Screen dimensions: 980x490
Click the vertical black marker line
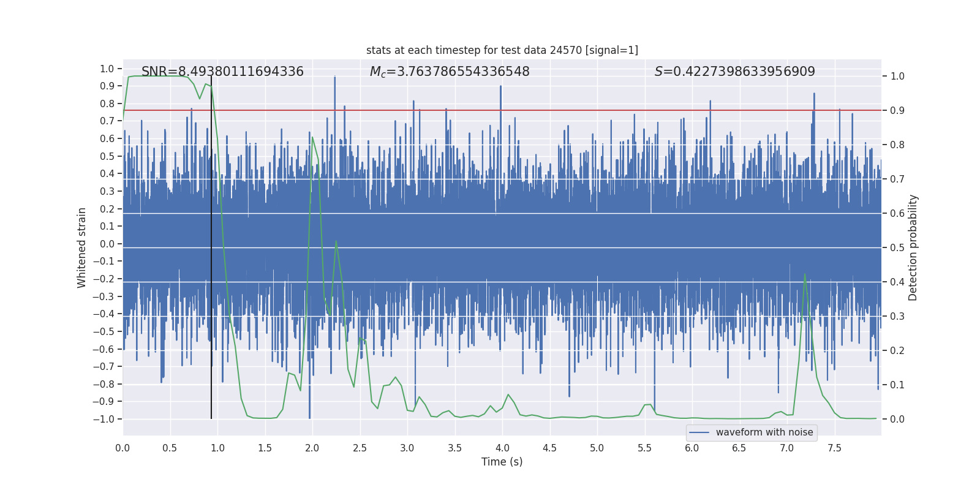pos(211,247)
